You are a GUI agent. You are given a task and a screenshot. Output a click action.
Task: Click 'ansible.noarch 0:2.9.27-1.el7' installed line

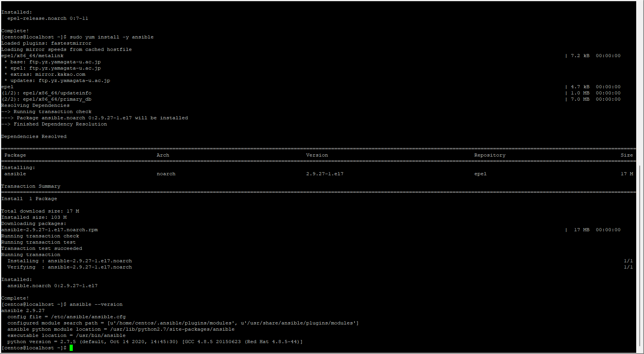[x=53, y=286]
